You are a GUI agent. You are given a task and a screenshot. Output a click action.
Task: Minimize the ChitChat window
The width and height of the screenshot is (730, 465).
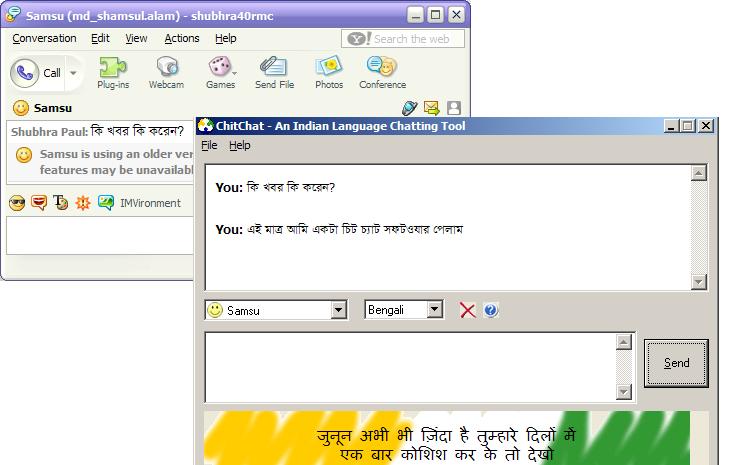coord(670,126)
